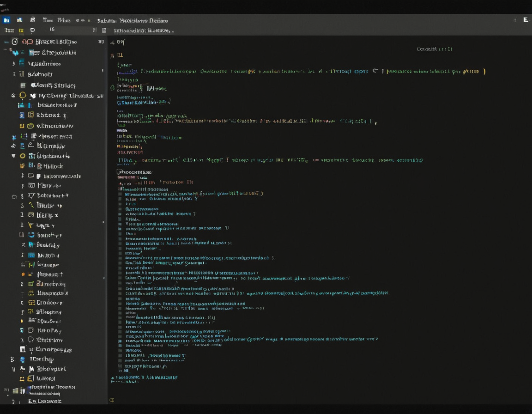Click the blue database icon beside the Library entry

click(x=31, y=215)
